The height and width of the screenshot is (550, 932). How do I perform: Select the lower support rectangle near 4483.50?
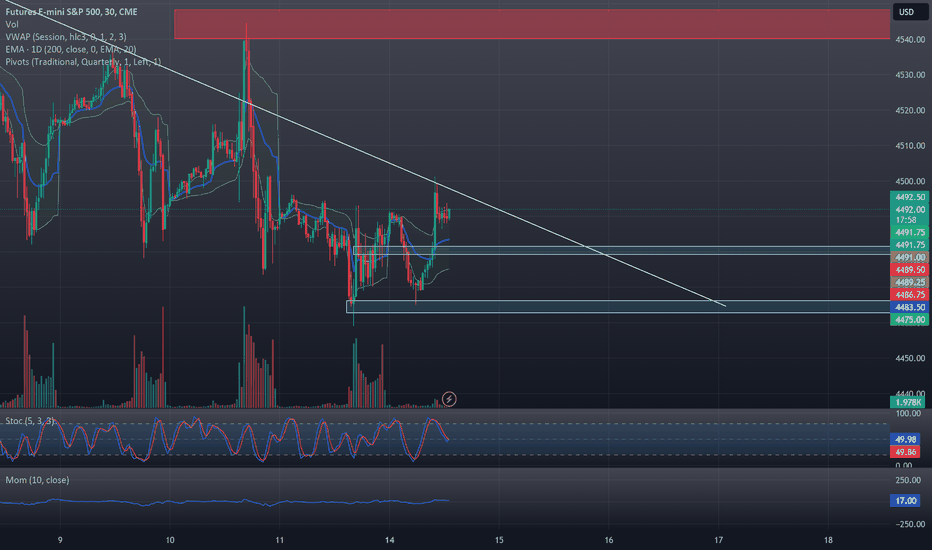click(618, 306)
